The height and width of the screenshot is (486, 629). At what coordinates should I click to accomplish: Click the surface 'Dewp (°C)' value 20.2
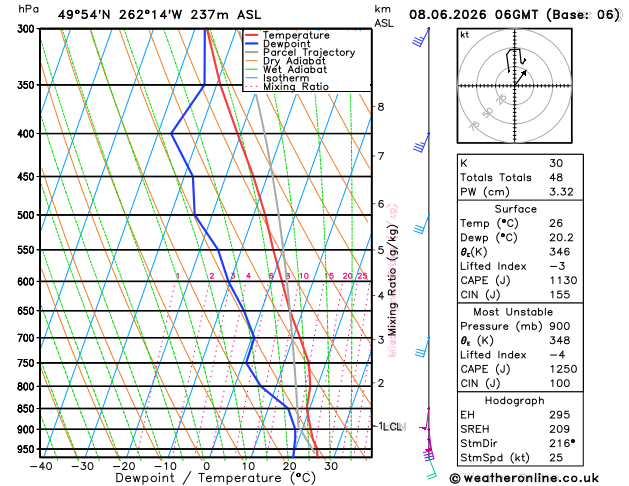[561, 237]
